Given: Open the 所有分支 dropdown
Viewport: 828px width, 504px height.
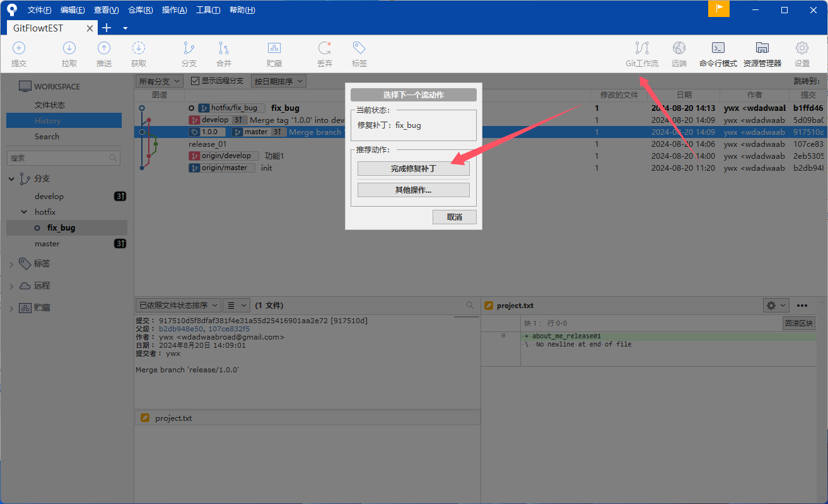Looking at the screenshot, I should click(160, 81).
